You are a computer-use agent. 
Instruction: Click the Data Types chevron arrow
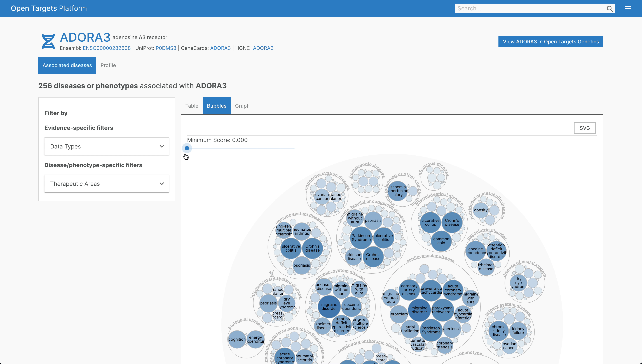click(x=162, y=146)
